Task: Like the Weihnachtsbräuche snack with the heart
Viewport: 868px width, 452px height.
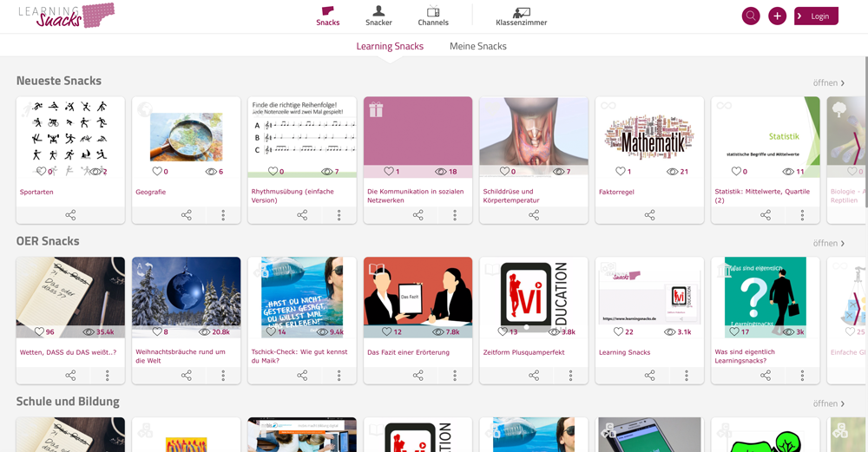Action: [x=156, y=332]
